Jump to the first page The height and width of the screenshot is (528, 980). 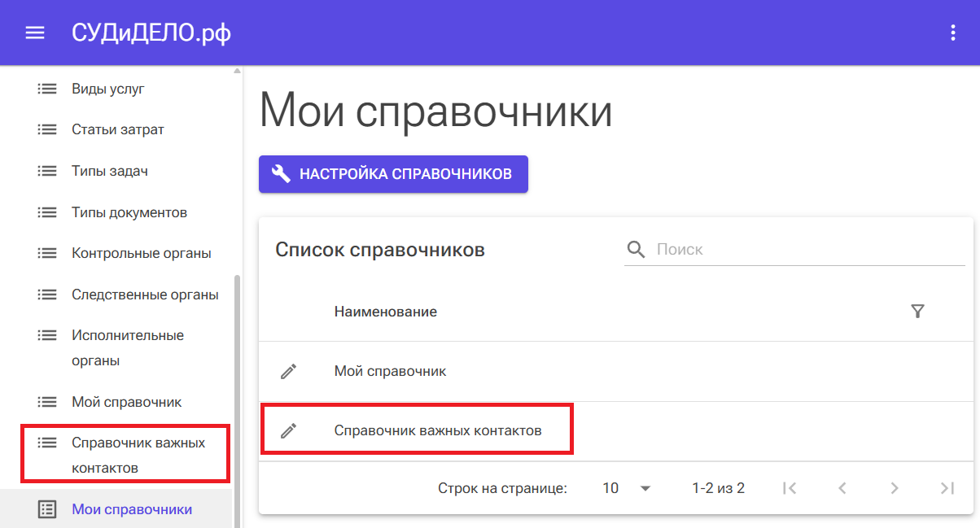tap(789, 488)
